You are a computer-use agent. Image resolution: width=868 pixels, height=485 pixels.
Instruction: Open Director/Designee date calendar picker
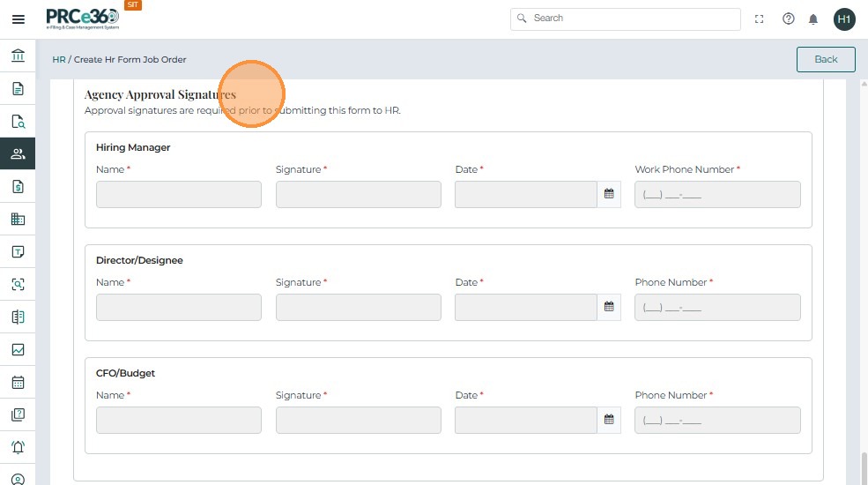pyautogui.click(x=609, y=307)
